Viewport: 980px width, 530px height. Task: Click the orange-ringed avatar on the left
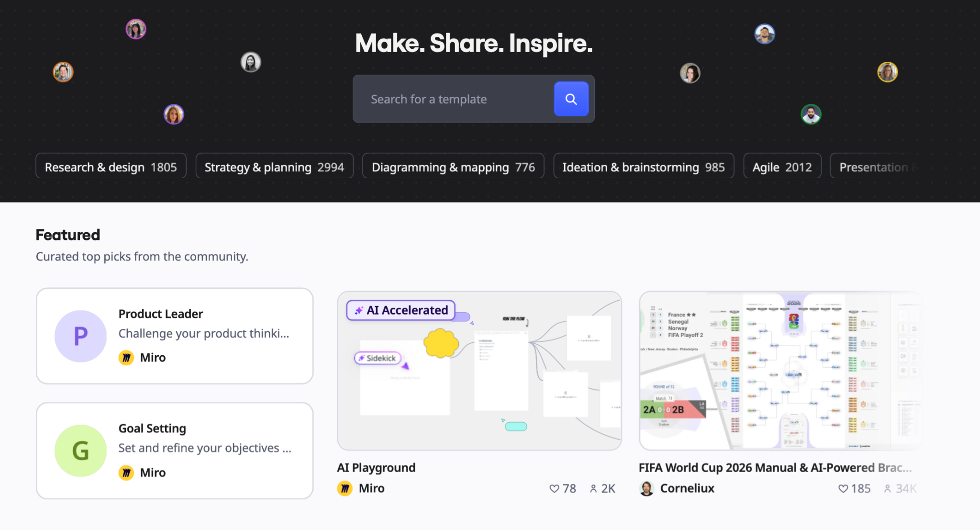point(63,72)
